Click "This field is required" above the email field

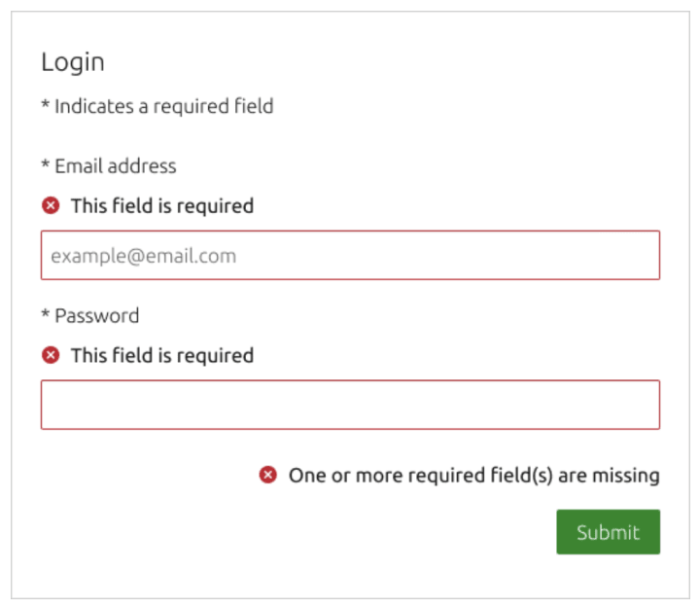161,206
